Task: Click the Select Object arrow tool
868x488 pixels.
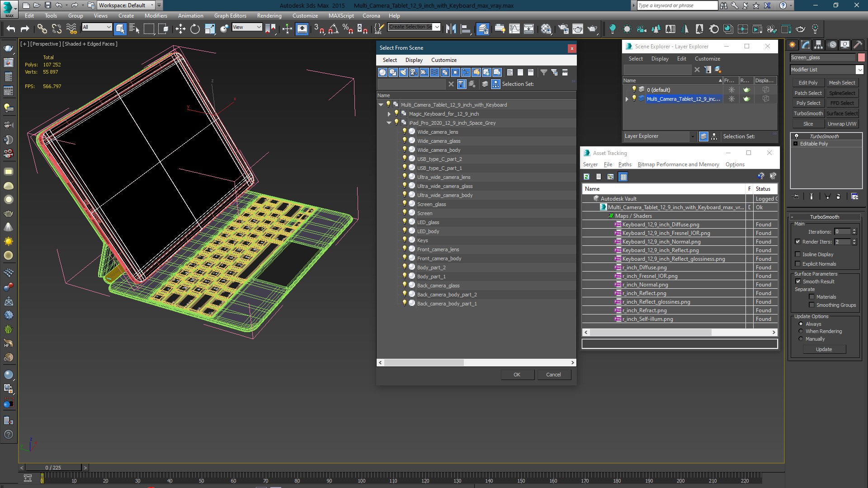Action: click(x=120, y=29)
